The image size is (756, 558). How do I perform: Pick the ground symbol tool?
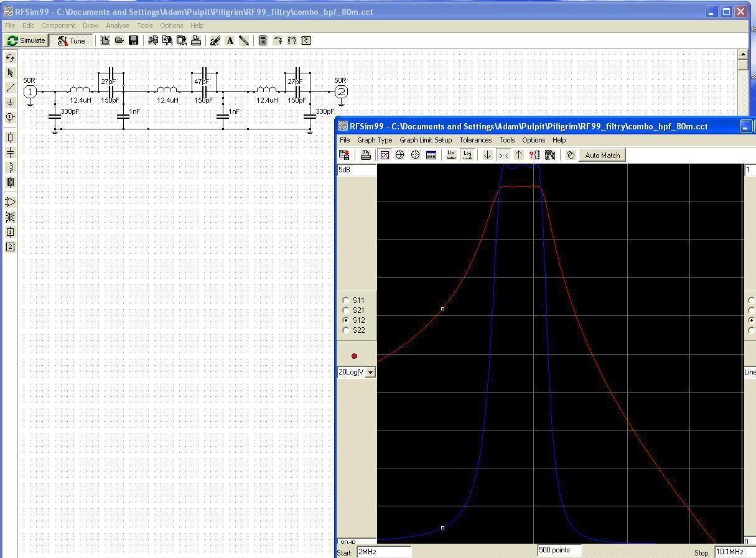click(10, 103)
